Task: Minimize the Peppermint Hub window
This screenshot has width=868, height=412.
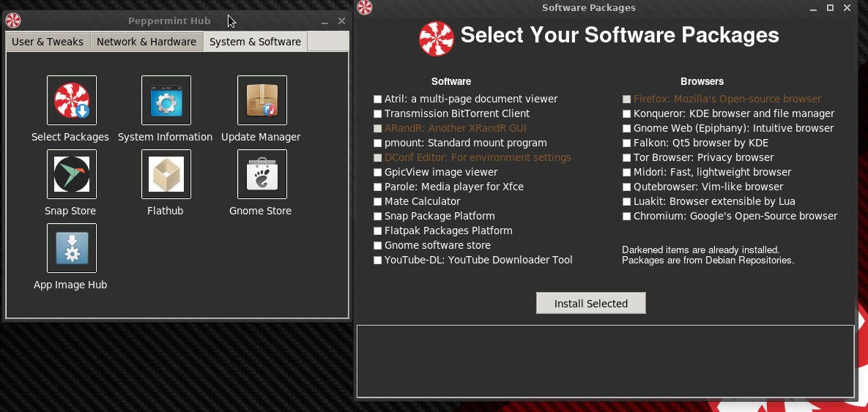Action: click(324, 21)
